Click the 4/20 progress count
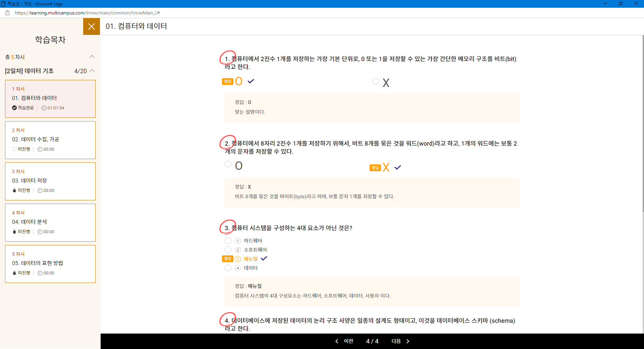 click(x=80, y=71)
